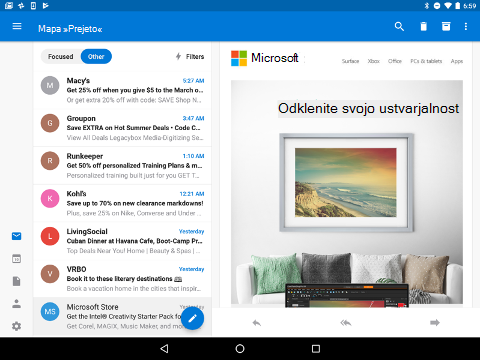Tap Macy's sender avatar

pyautogui.click(x=50, y=85)
